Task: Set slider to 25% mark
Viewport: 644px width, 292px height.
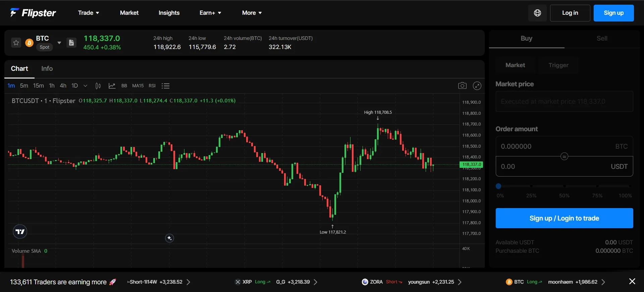Action: click(531, 186)
